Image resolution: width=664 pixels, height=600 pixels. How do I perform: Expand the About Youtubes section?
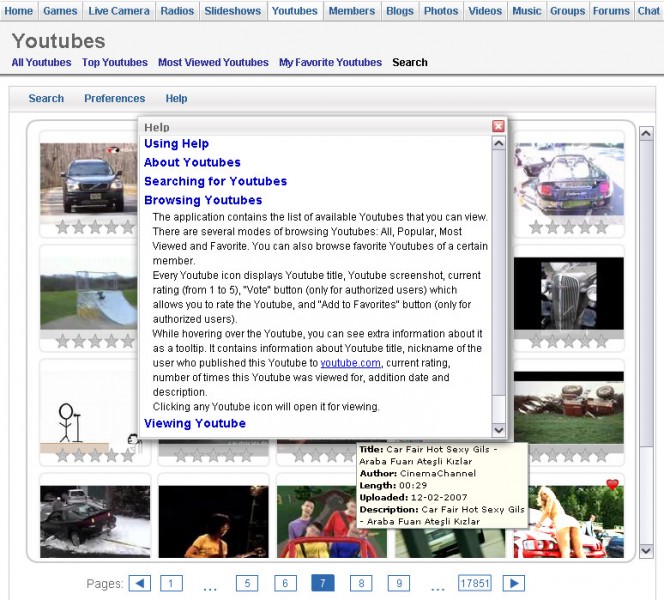click(192, 162)
